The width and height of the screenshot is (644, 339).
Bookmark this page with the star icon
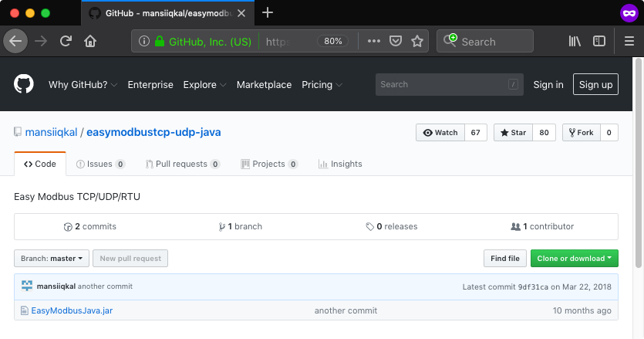tap(417, 41)
